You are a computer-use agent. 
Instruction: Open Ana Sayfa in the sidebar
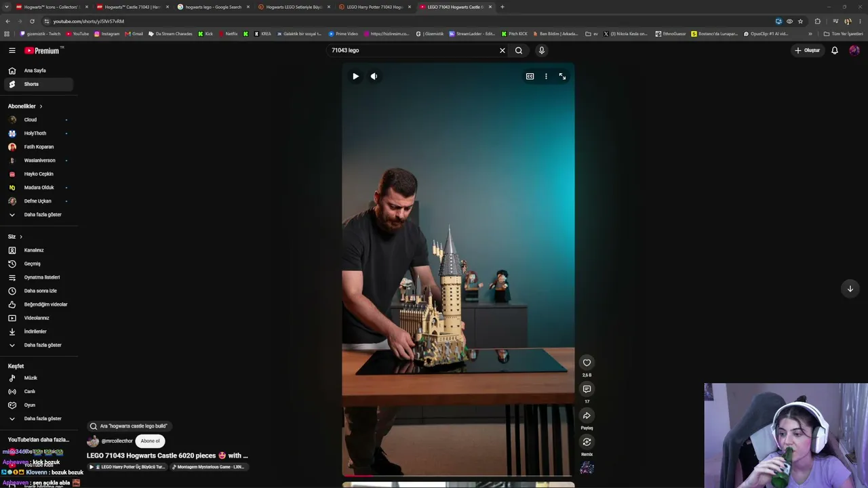[38, 70]
